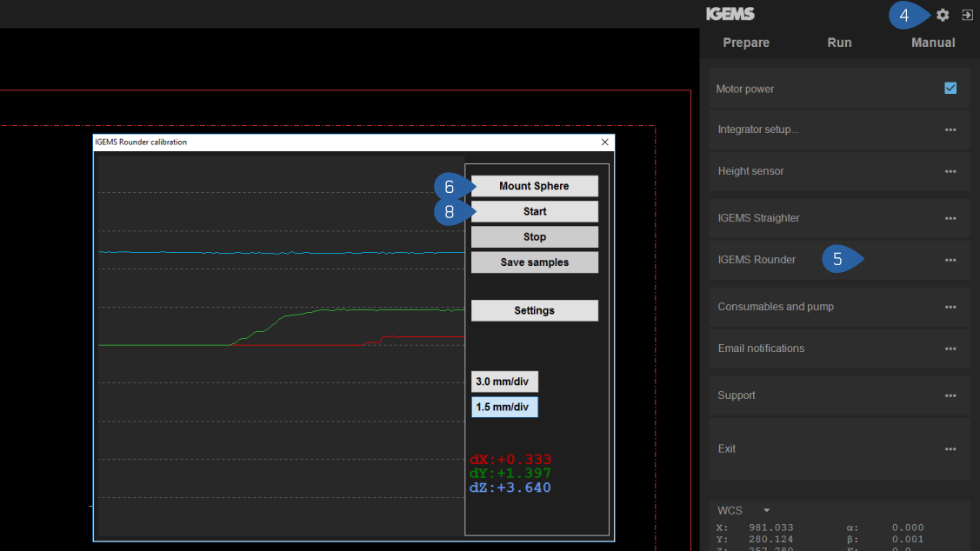This screenshot has width=980, height=551.
Task: Select Email notifications label
Action: click(761, 349)
